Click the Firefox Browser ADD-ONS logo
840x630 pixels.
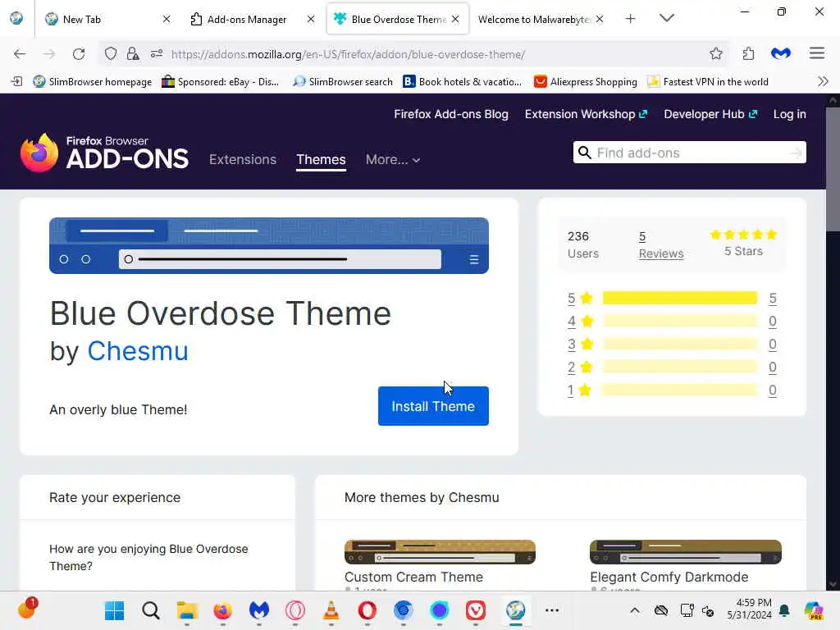(104, 153)
